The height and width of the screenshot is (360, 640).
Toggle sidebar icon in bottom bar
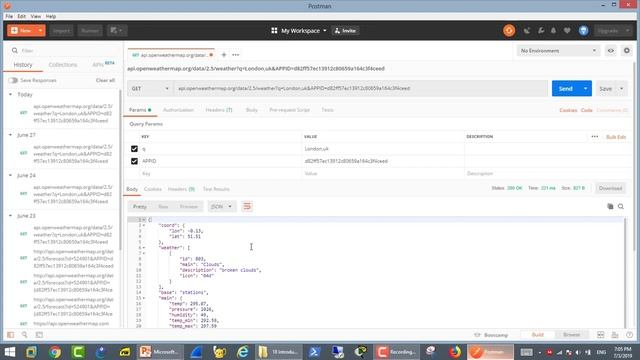coord(10,335)
